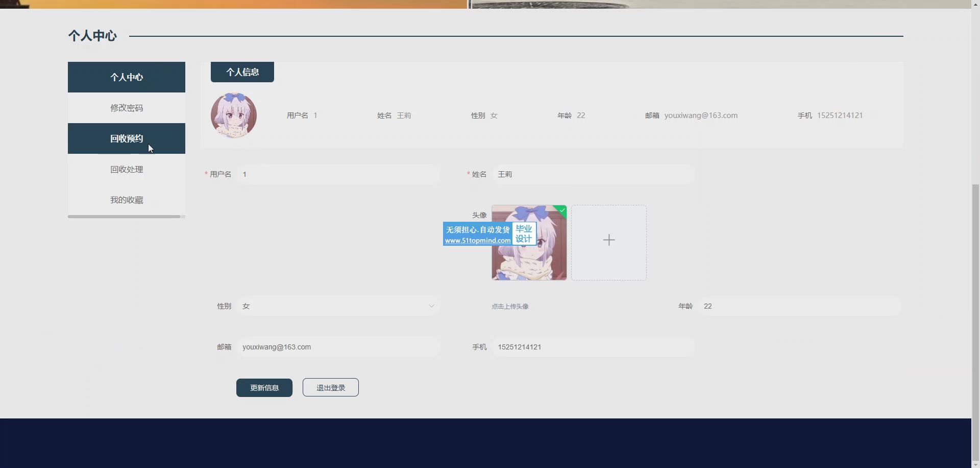Click the 年龄 input field showing 22
Image resolution: width=980 pixels, height=468 pixels.
[x=800, y=306]
